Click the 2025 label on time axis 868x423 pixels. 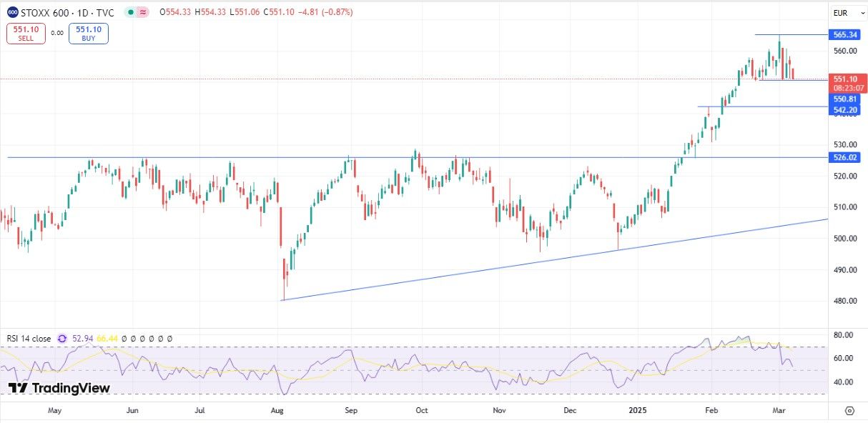(x=637, y=411)
